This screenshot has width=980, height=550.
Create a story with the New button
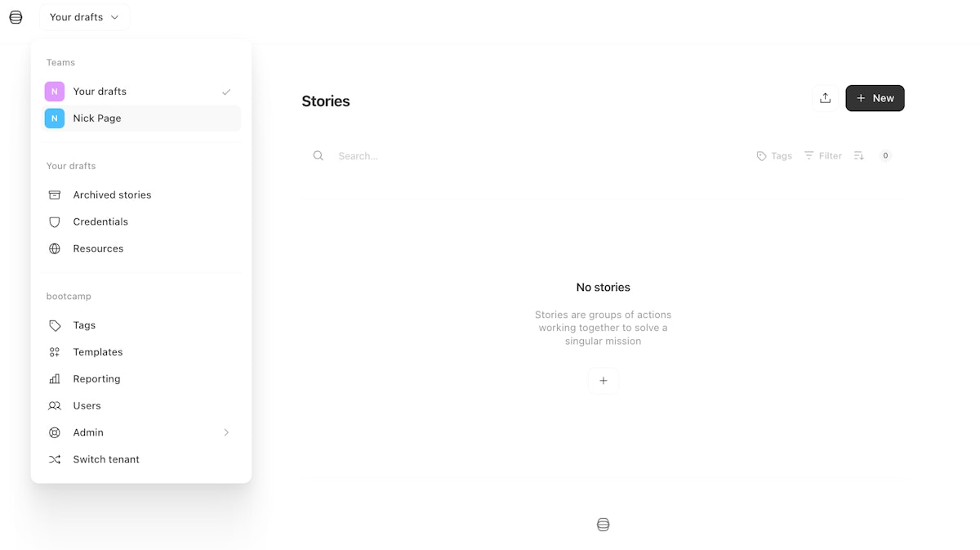tap(875, 98)
